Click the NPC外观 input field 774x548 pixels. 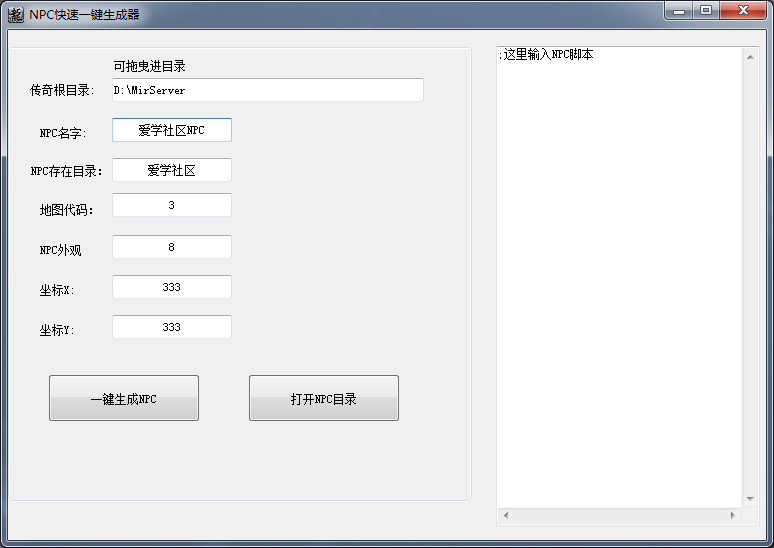(x=172, y=247)
